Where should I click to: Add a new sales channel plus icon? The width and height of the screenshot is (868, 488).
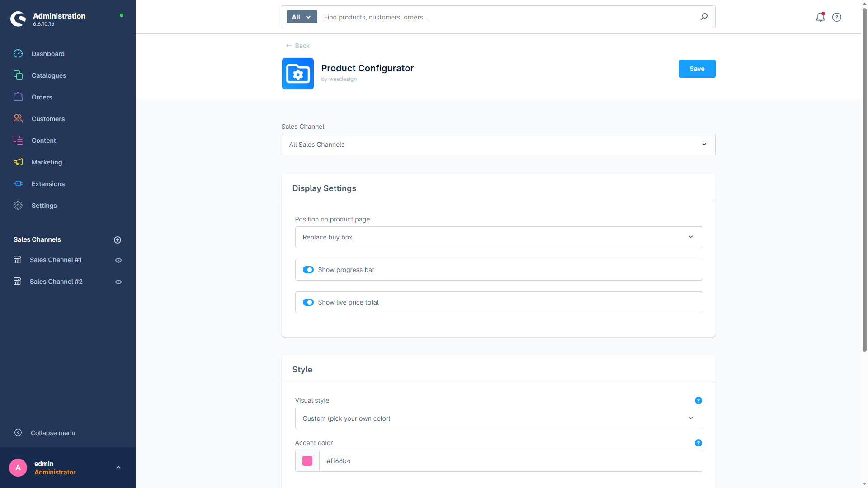118,240
